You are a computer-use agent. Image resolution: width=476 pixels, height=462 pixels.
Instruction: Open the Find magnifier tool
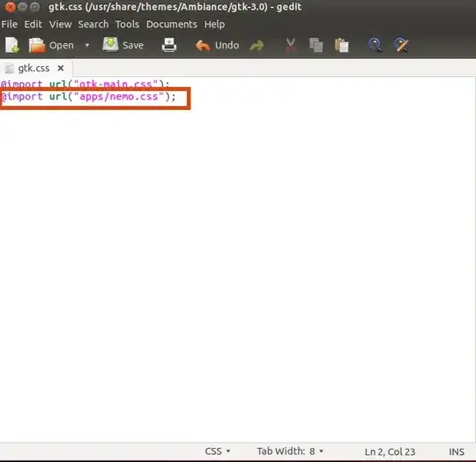click(376, 45)
